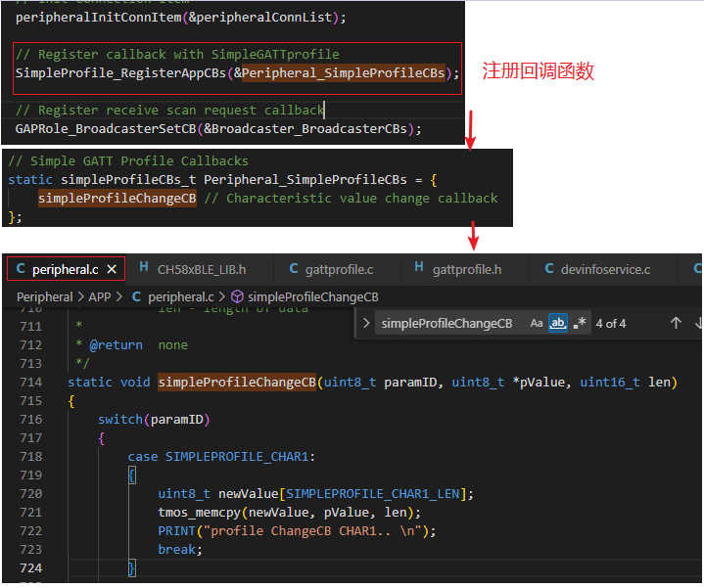Go to next match arrow
The height and width of the screenshot is (588, 704).
(698, 323)
